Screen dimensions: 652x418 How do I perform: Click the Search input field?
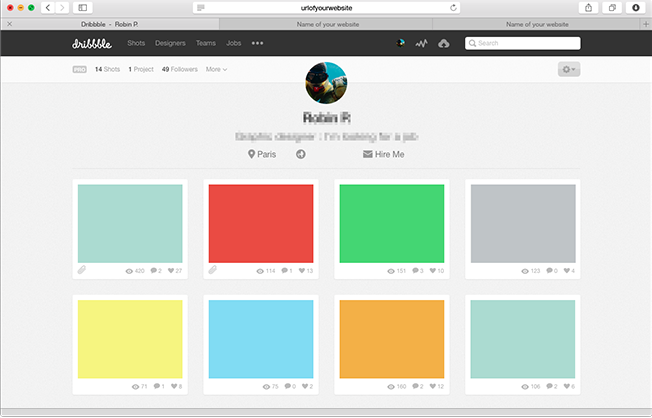point(523,43)
